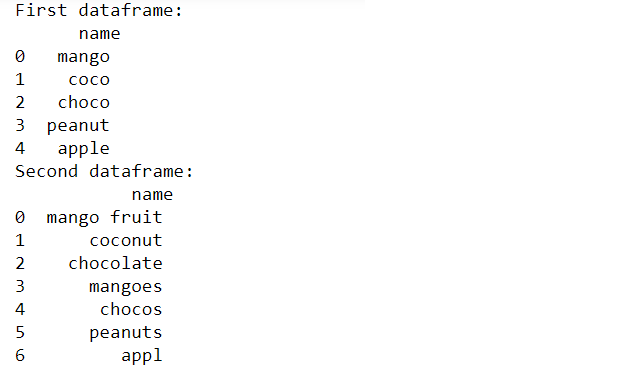
Task: Select the word 'mango' in first dataframe
Action: click(x=84, y=57)
